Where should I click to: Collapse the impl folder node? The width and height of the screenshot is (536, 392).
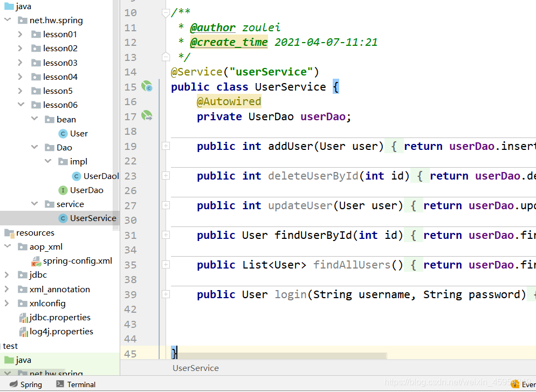(x=48, y=161)
